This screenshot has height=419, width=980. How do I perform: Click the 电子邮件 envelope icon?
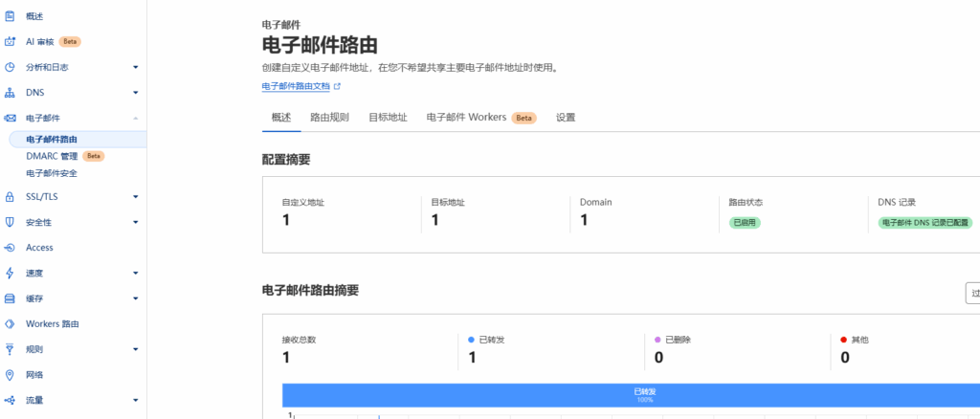10,118
